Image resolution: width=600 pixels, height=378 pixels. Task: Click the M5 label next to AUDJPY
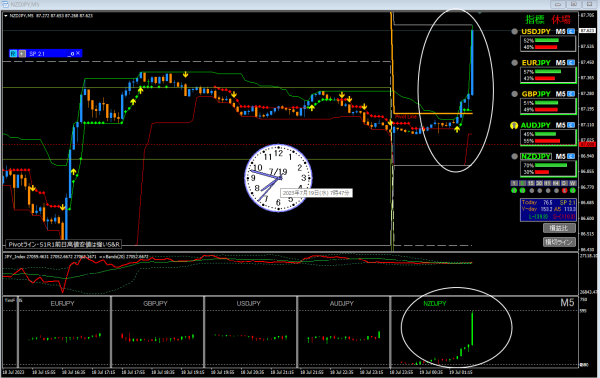click(x=561, y=125)
